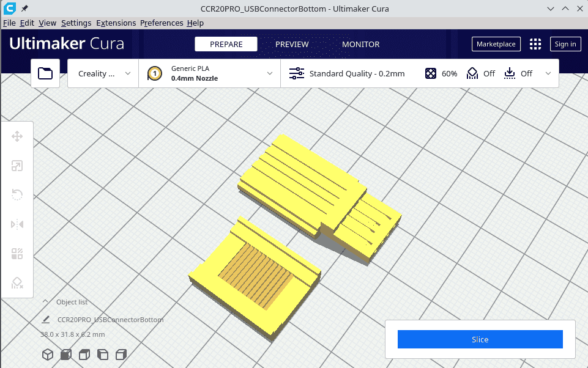588x368 pixels.
Task: Switch to right side view cube
Action: [121, 355]
